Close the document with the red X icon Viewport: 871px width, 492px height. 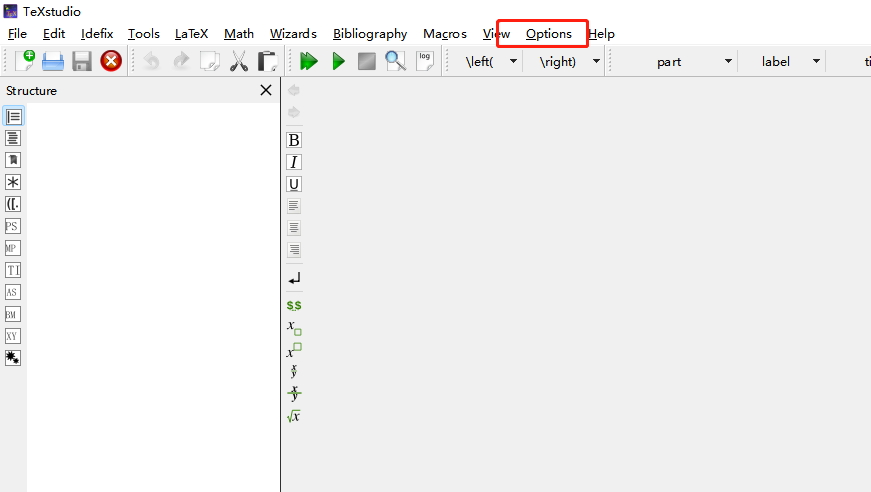coord(111,61)
